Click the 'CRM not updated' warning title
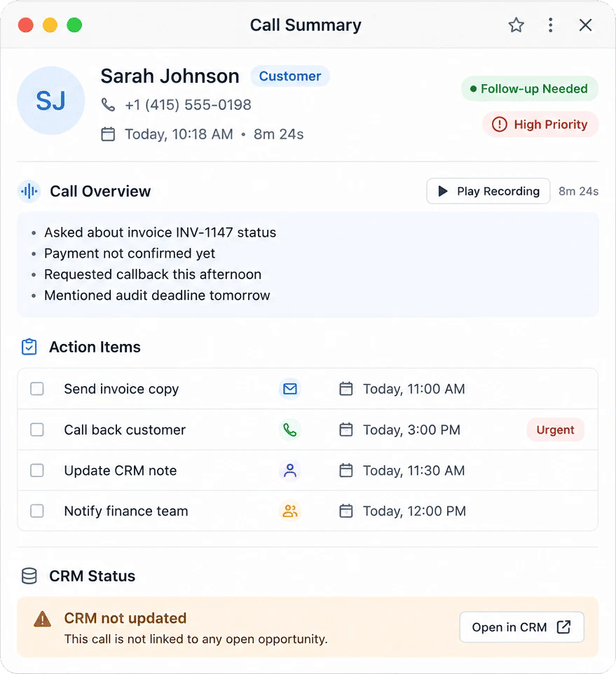The width and height of the screenshot is (616, 674). 125,618
